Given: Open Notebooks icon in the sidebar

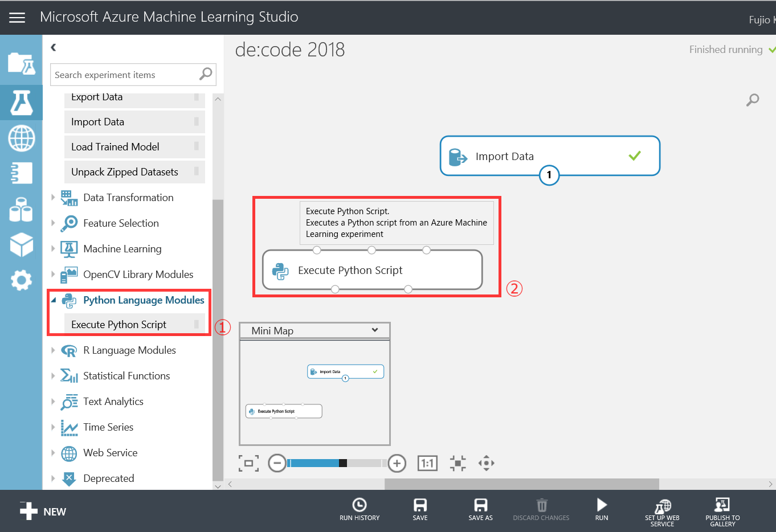Looking at the screenshot, I should [21, 173].
